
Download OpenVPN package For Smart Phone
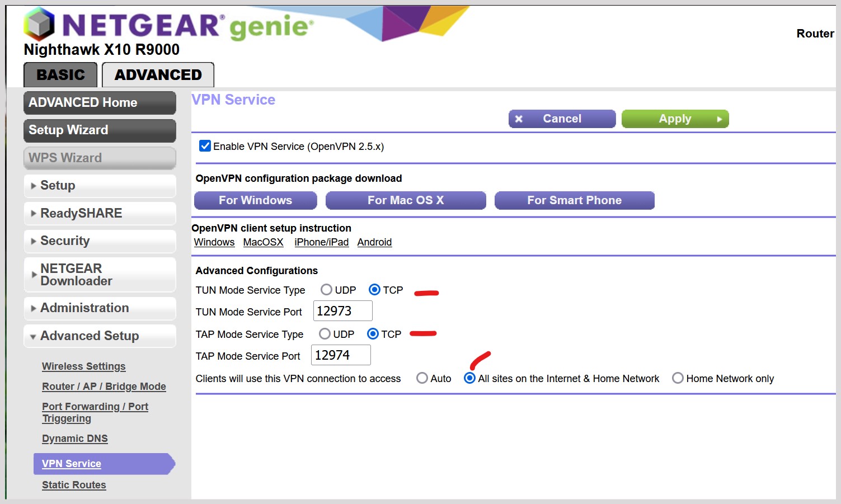pyautogui.click(x=574, y=200)
